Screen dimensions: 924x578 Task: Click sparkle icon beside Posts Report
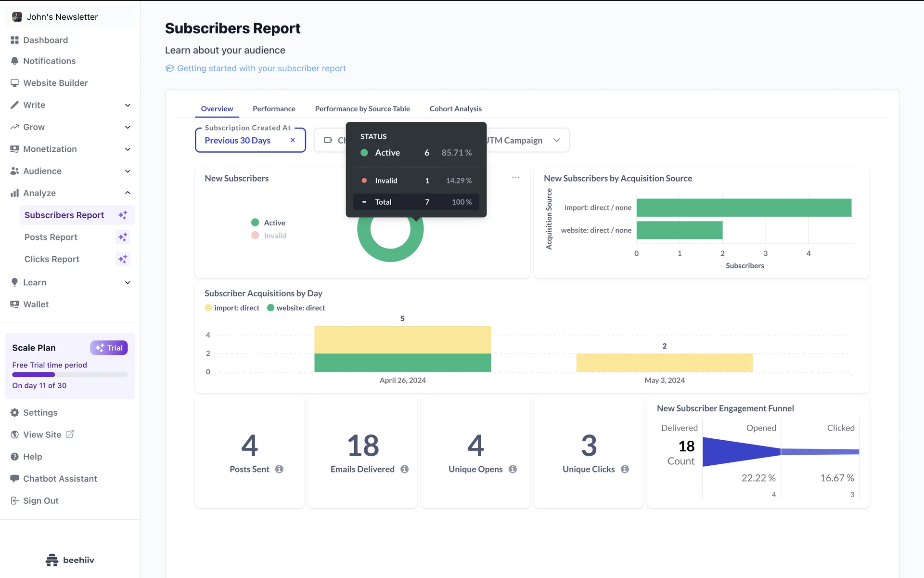tap(123, 237)
